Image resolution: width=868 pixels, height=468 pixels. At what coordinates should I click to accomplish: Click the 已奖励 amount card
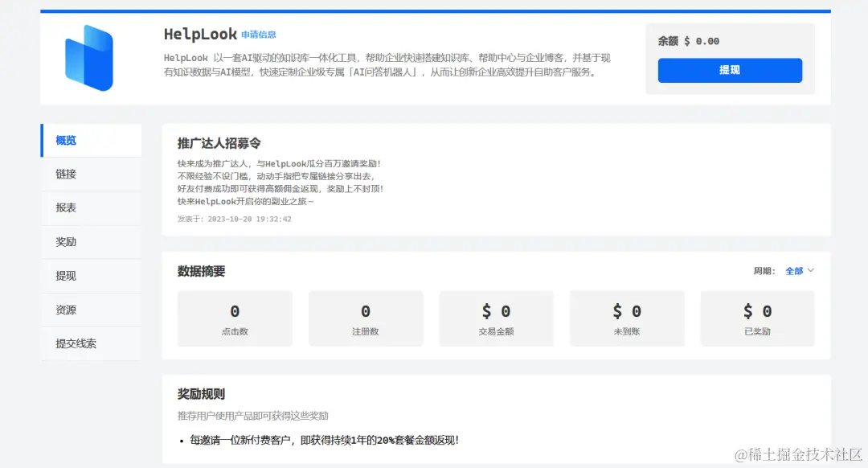757,318
